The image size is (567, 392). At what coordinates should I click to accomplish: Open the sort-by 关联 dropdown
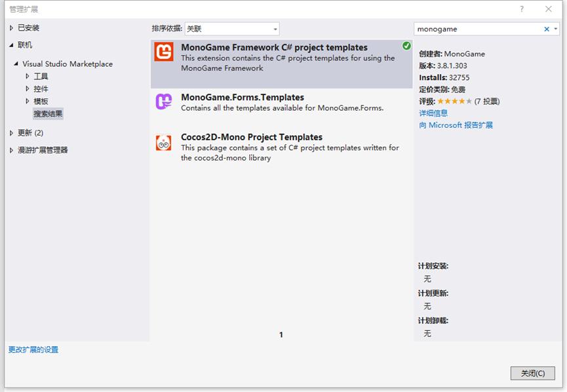tap(232, 29)
